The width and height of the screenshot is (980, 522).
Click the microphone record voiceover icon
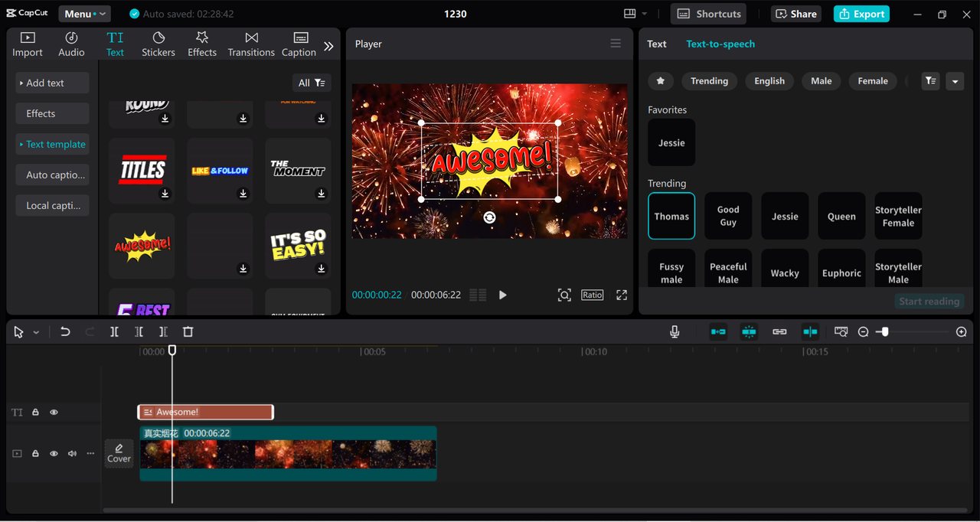[x=675, y=331]
